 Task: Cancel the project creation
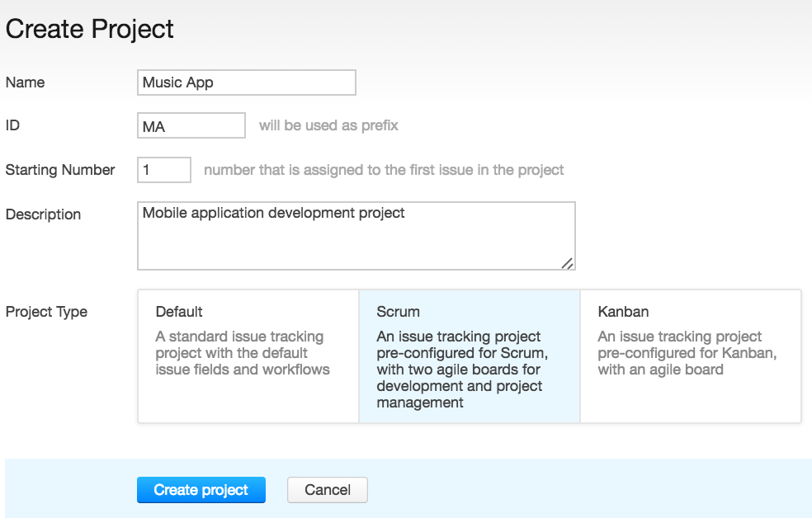(x=327, y=489)
